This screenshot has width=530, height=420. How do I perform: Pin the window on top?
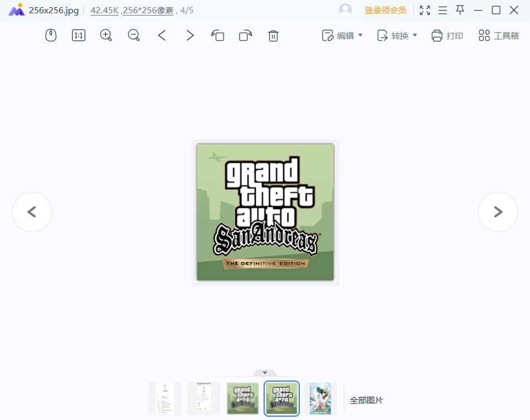[x=460, y=10]
